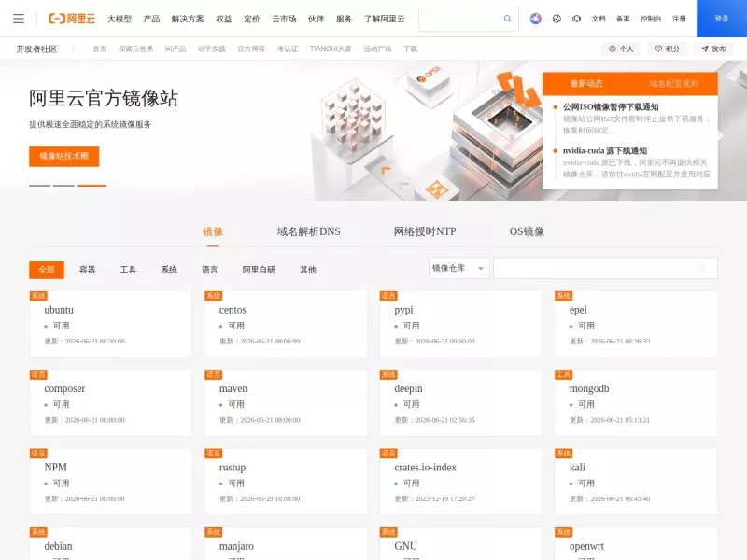
Task: Open the pypi mirror card
Action: tap(460, 324)
